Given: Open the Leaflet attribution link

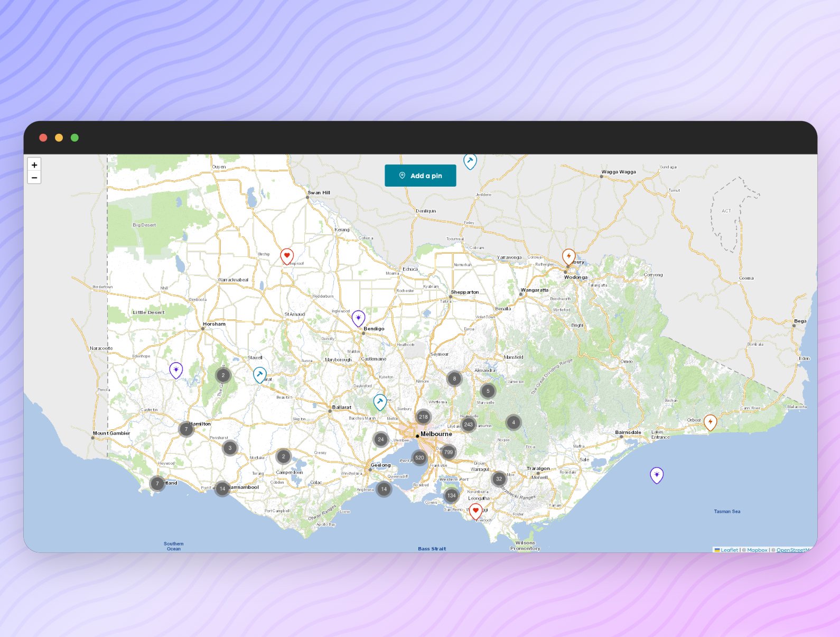Looking at the screenshot, I should point(729,550).
